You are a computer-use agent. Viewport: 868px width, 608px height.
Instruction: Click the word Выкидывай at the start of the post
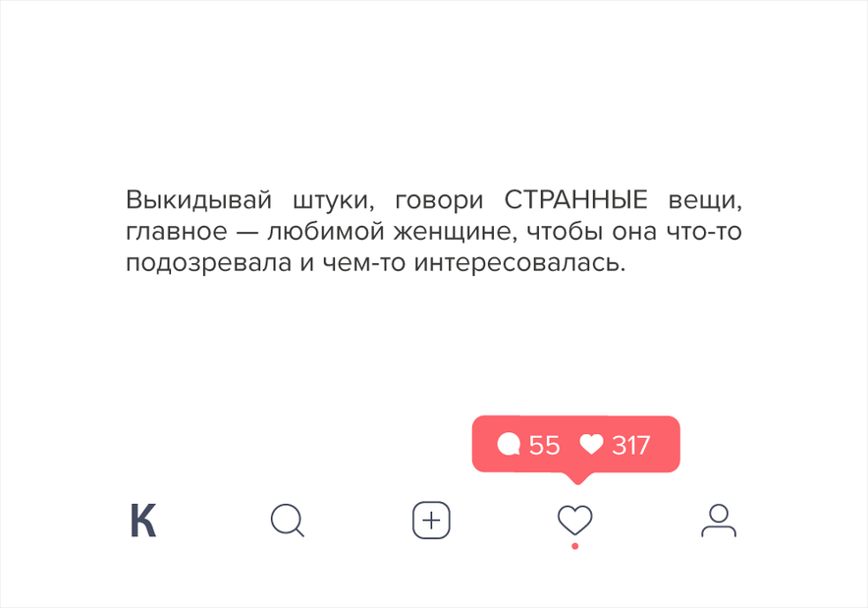[x=198, y=200]
